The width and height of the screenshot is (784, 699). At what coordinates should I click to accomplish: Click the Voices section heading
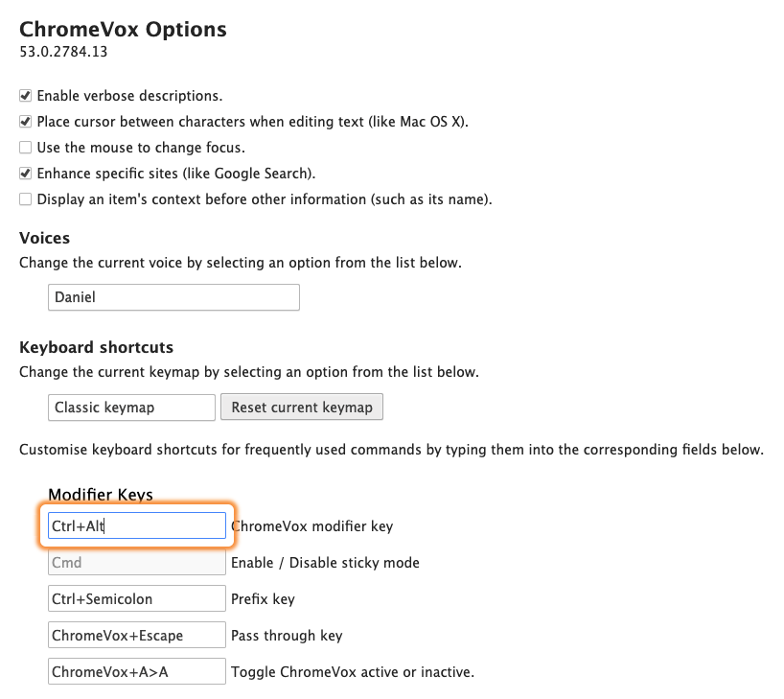point(44,238)
